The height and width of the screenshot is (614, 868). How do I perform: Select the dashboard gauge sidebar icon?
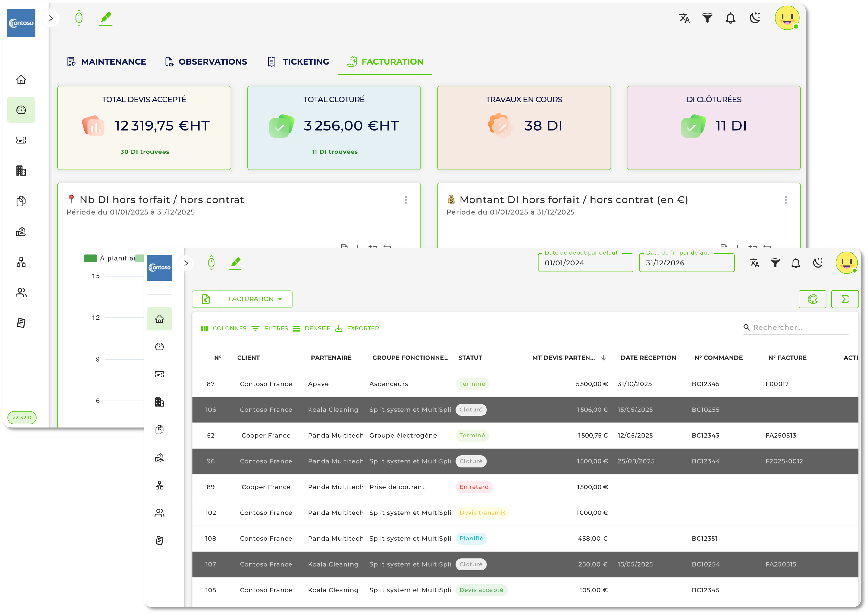(21, 110)
